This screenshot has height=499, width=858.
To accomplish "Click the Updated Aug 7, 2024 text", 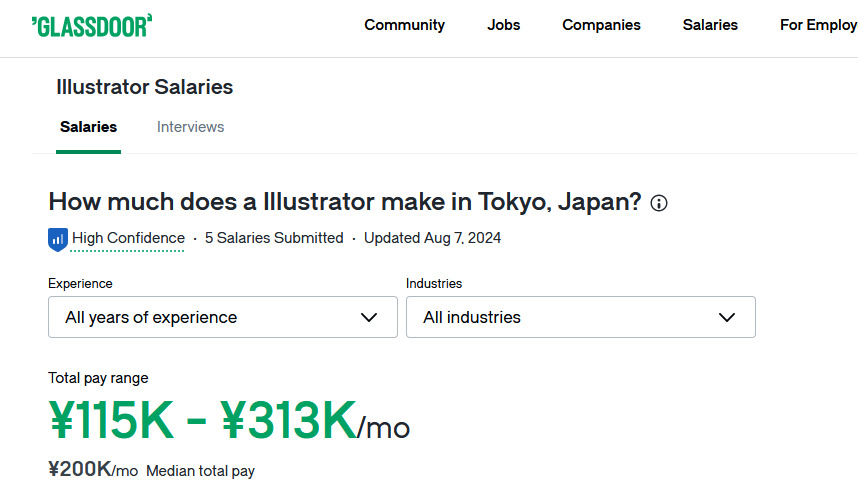I will (432, 238).
